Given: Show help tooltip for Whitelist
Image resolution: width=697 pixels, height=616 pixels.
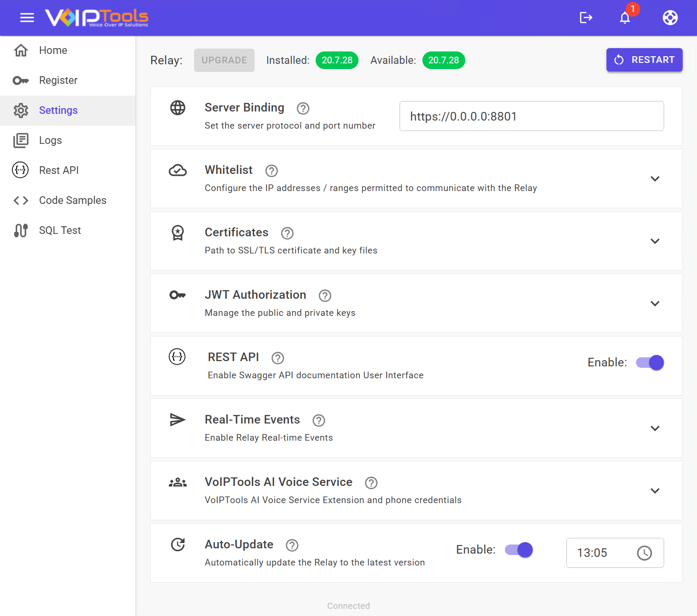Looking at the screenshot, I should [271, 171].
